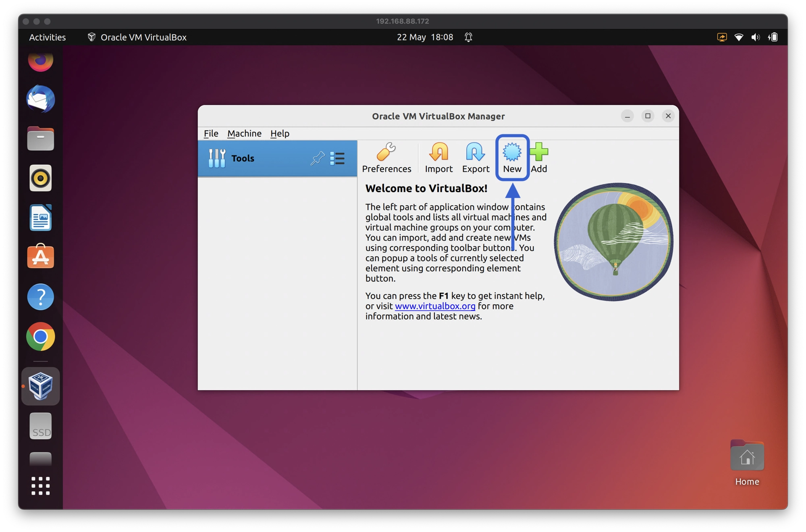Click the Export appliance toolbar icon

(476, 157)
